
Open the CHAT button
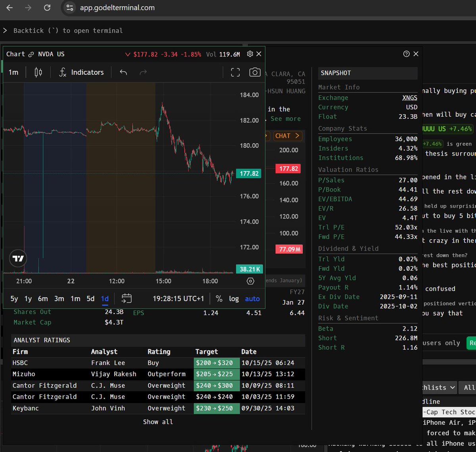pyautogui.click(x=288, y=136)
